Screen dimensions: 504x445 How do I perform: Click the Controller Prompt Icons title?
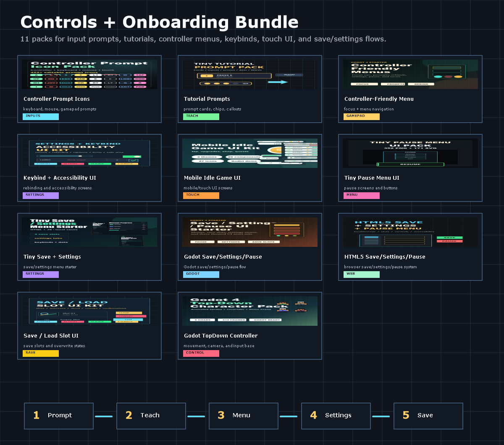[57, 99]
